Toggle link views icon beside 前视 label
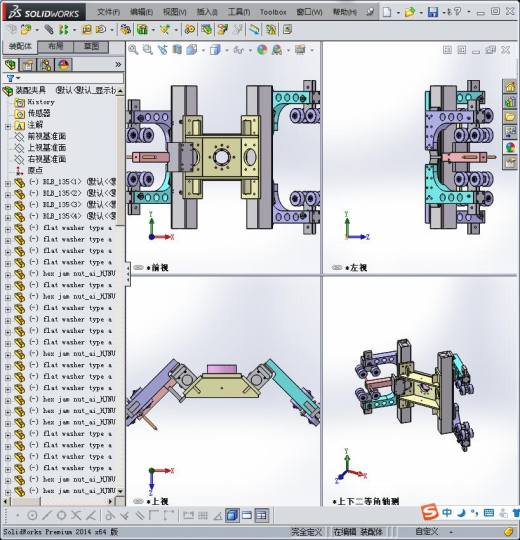This screenshot has height=540, width=520. click(x=138, y=267)
